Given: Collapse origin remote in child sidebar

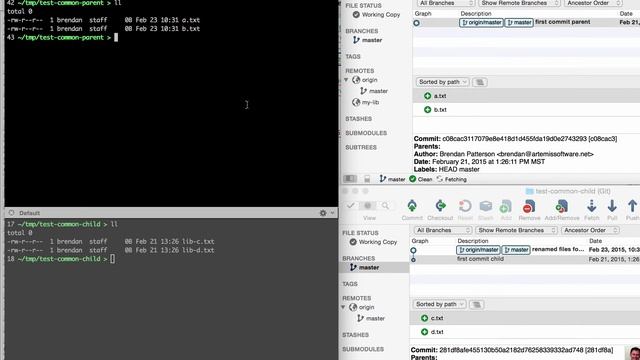Looking at the screenshot, I should pos(343,307).
